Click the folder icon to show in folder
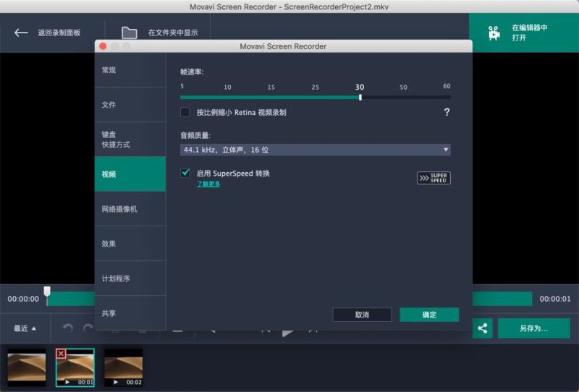 130,33
